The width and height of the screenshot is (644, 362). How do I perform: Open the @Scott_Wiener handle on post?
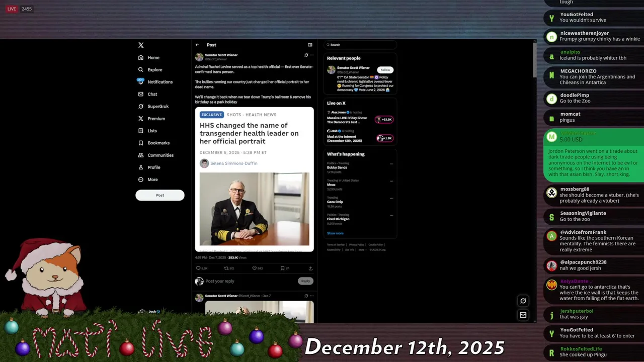216,59
